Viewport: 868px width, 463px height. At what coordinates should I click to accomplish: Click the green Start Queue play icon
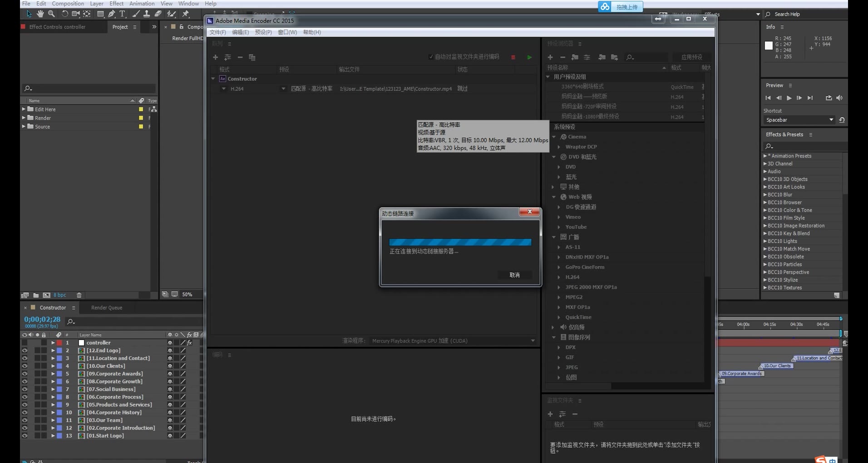529,57
